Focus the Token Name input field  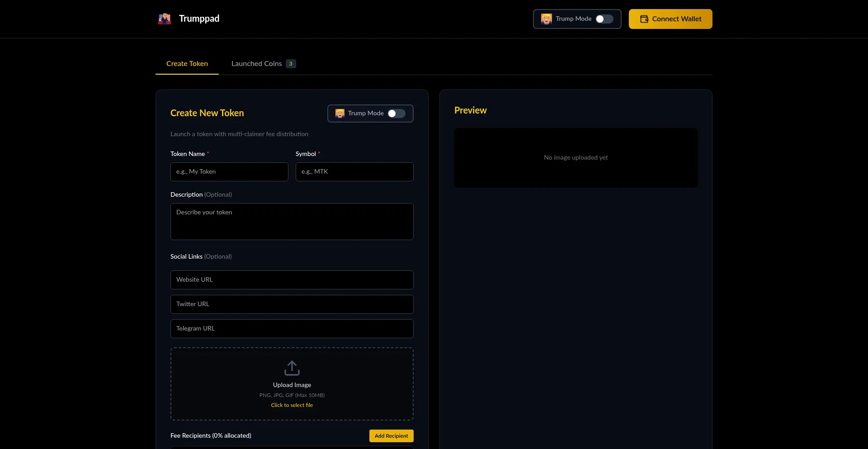coord(229,172)
